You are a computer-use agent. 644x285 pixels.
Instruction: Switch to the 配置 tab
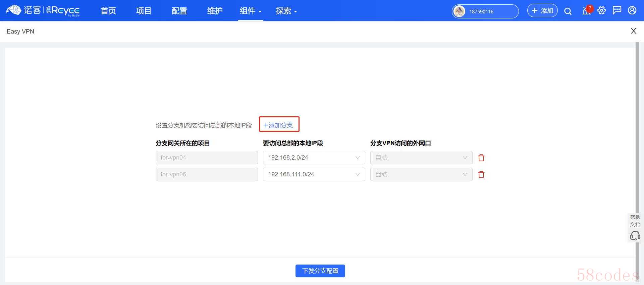pos(179,11)
